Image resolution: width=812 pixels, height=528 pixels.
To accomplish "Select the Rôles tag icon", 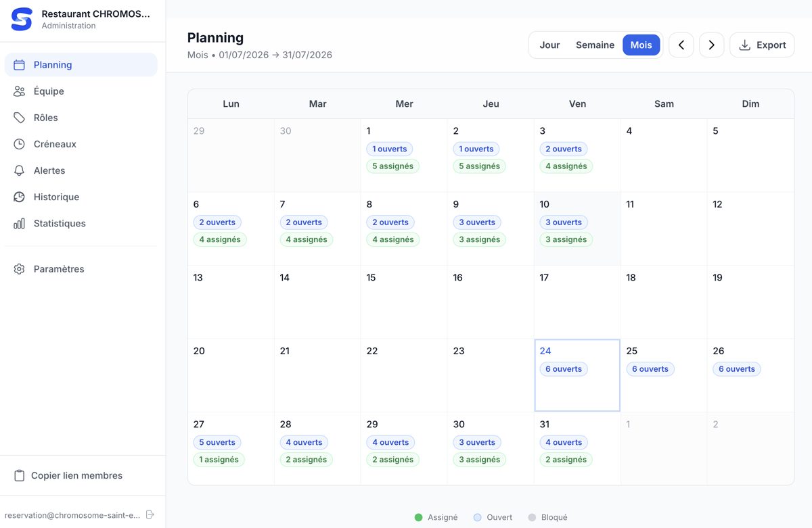I will (x=19, y=118).
